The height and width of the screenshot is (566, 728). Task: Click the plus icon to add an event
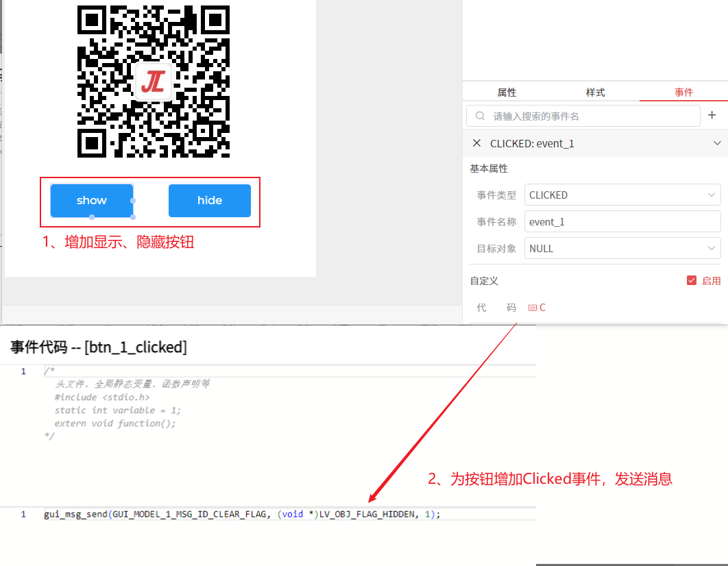click(712, 115)
